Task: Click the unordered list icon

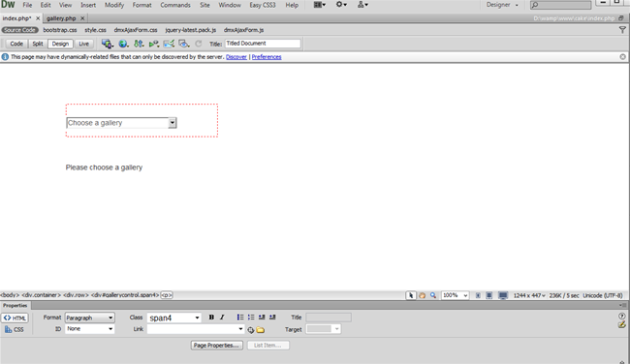Action: point(240,317)
